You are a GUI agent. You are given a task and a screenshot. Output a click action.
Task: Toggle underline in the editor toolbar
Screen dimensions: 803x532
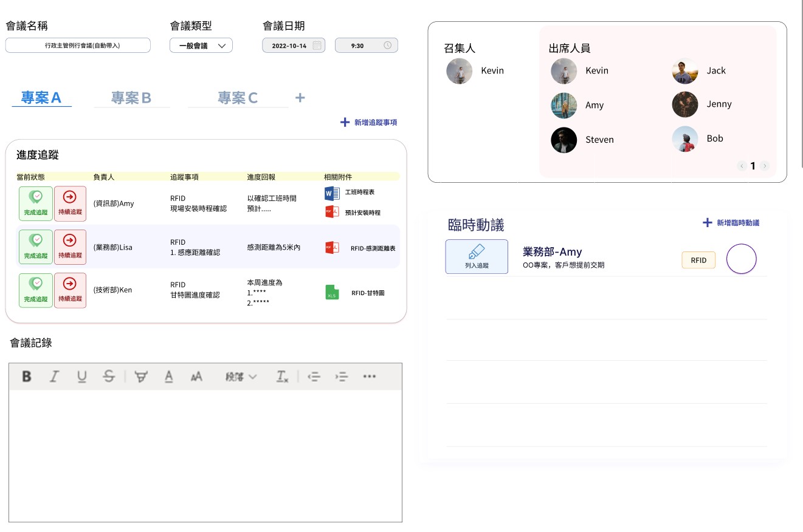click(x=81, y=377)
